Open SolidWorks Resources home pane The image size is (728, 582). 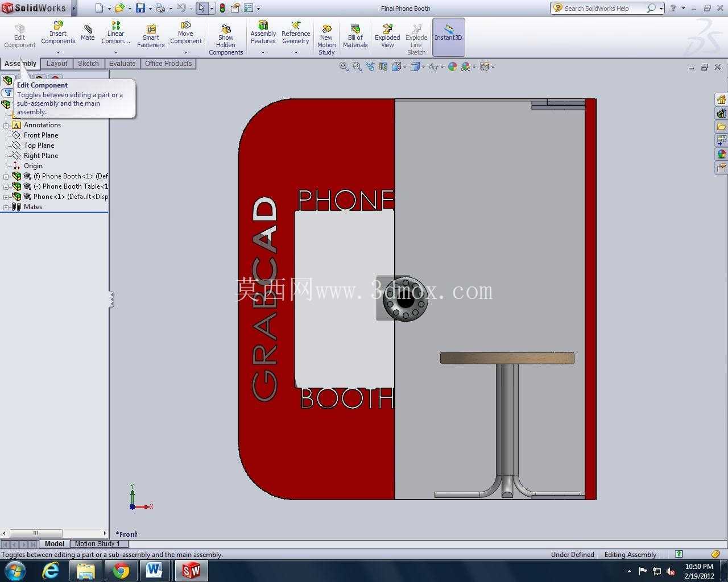click(x=721, y=100)
